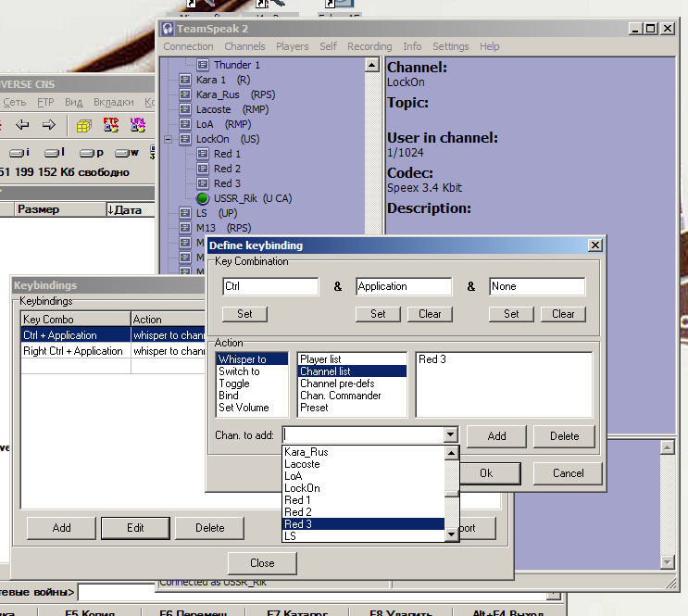
Task: Click the FTP connect icon in CNS toolbar
Action: (110, 125)
